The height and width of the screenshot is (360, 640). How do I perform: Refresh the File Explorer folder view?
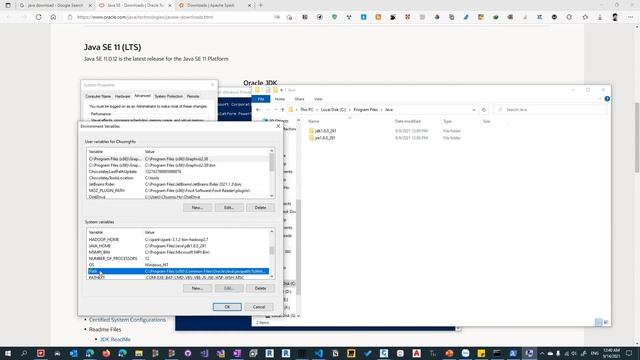(484, 110)
